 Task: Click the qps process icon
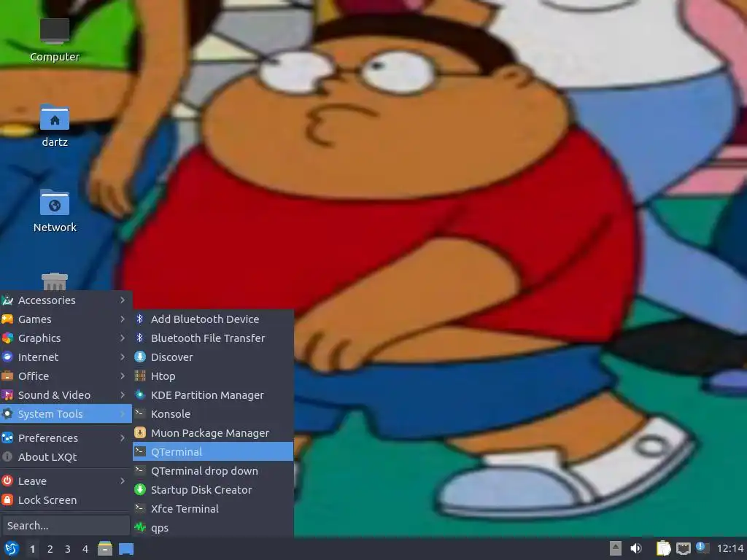click(139, 527)
